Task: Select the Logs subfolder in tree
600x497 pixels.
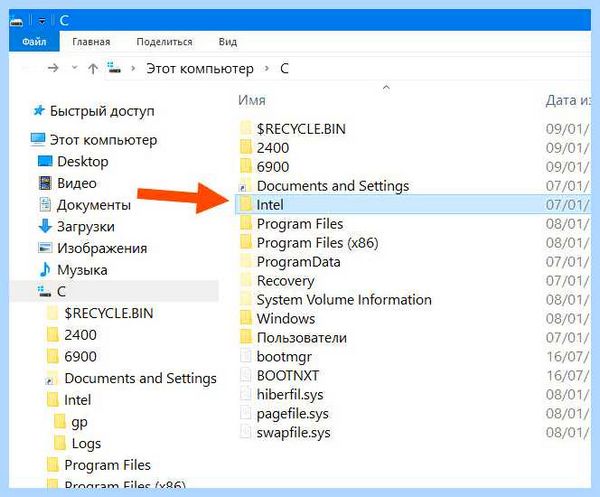Action: (86, 443)
